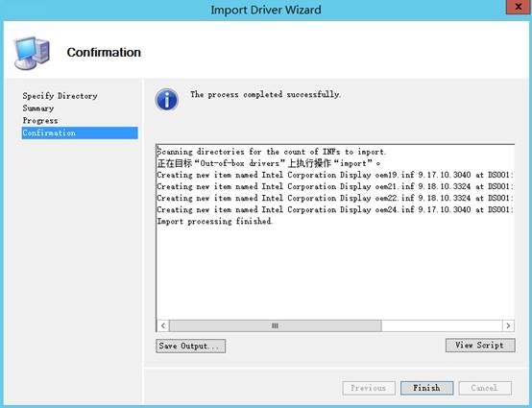Click the blue information icon
The image size is (532, 408).
point(166,100)
